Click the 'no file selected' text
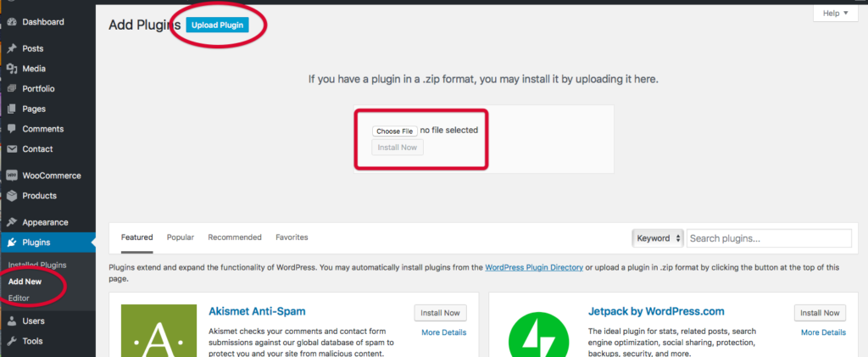Viewport: 868px width, 357px height. point(449,131)
